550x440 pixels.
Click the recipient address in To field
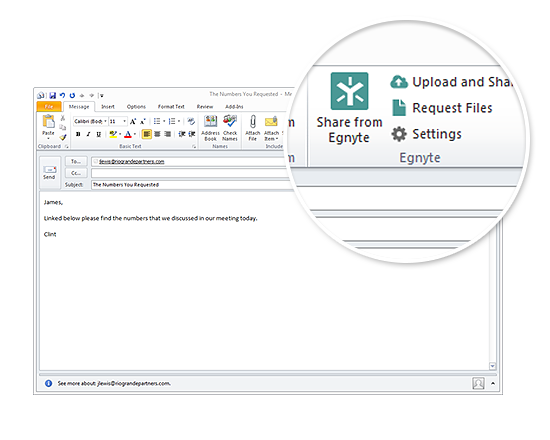pyautogui.click(x=132, y=161)
